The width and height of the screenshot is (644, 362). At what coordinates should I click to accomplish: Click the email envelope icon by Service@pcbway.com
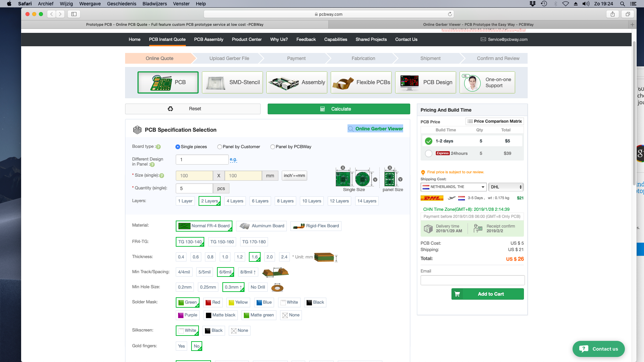(x=483, y=39)
